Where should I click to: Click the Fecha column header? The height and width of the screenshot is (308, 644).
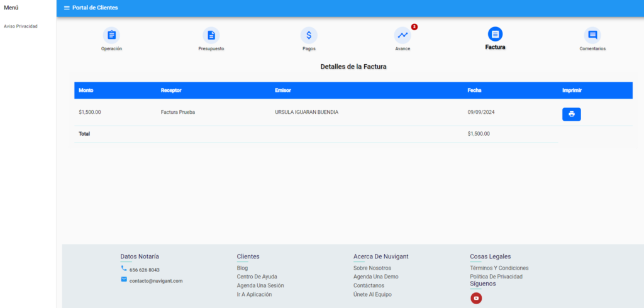tap(474, 91)
